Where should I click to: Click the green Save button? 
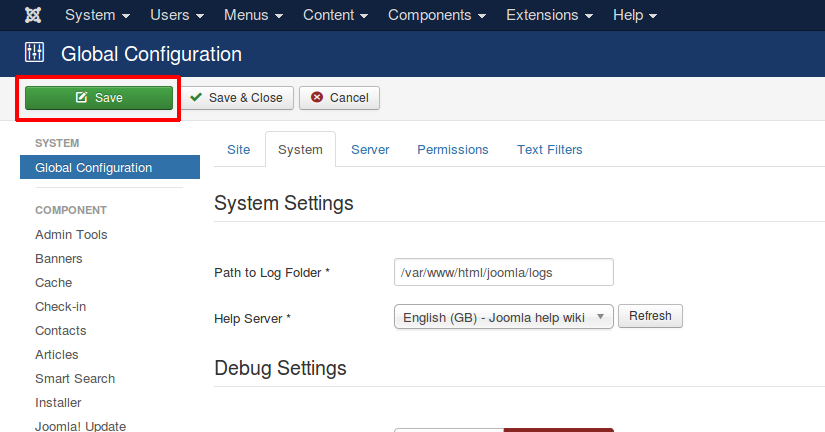point(99,98)
